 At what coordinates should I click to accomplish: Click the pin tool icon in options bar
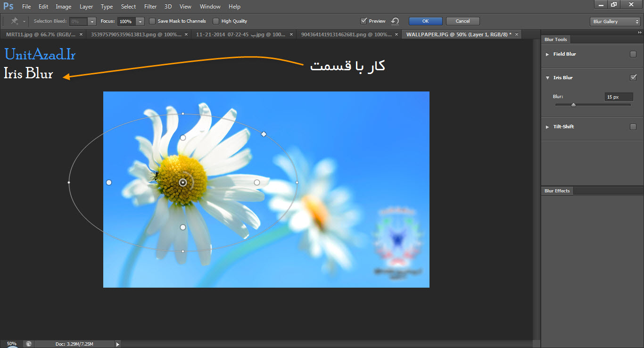pyautogui.click(x=15, y=21)
